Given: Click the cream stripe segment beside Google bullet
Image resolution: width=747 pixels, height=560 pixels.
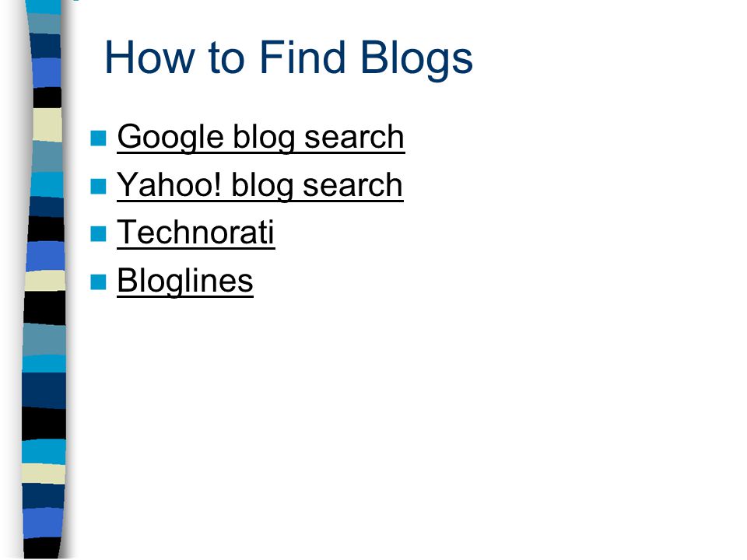Looking at the screenshot, I should tap(47, 124).
